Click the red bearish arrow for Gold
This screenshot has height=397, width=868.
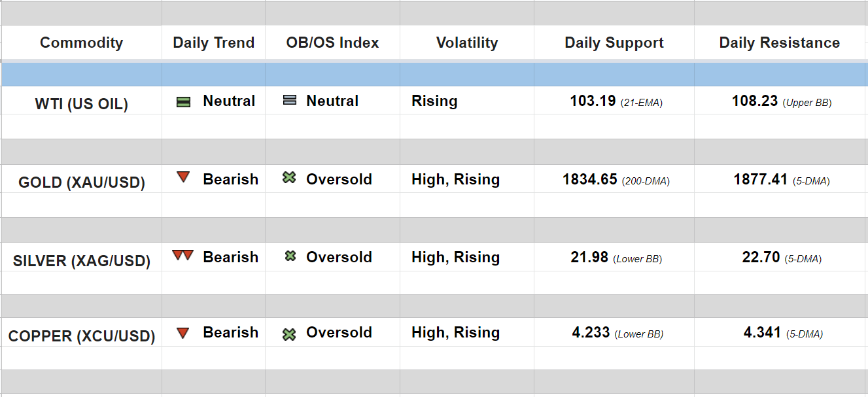click(183, 177)
